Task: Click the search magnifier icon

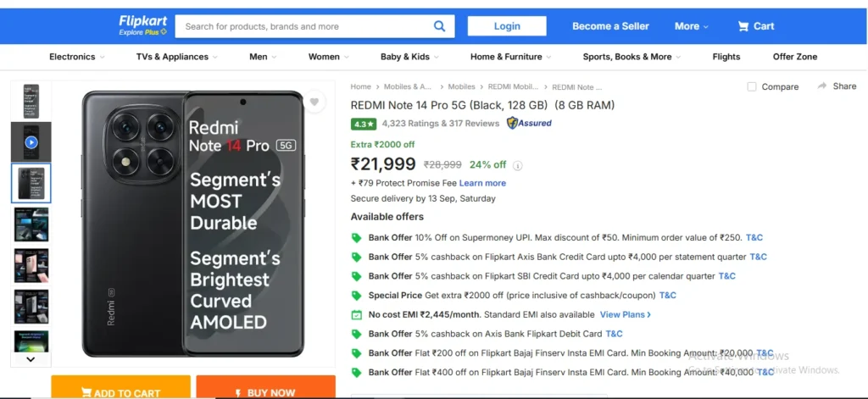Action: (x=439, y=26)
